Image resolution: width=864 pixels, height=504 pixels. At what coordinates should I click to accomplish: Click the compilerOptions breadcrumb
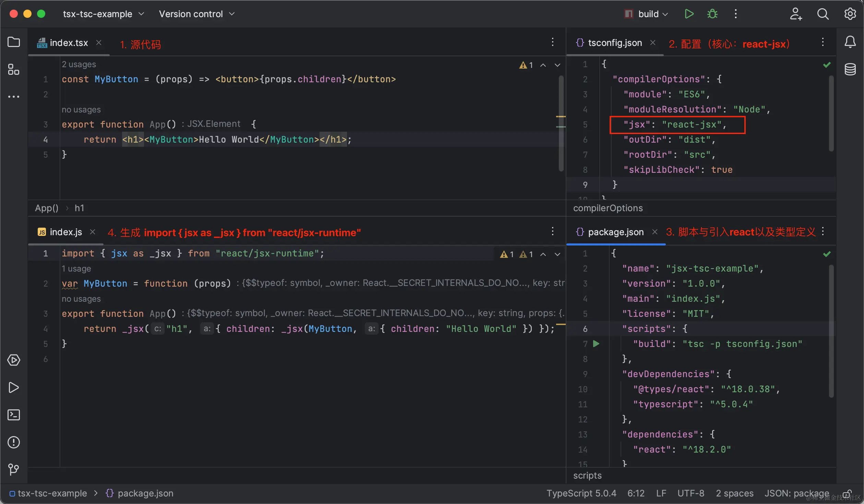tap(608, 208)
